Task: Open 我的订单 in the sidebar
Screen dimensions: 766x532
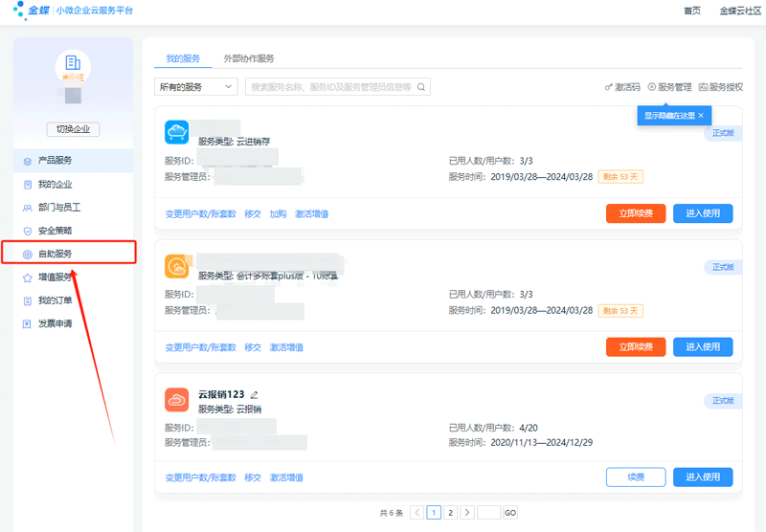Action: (73, 300)
